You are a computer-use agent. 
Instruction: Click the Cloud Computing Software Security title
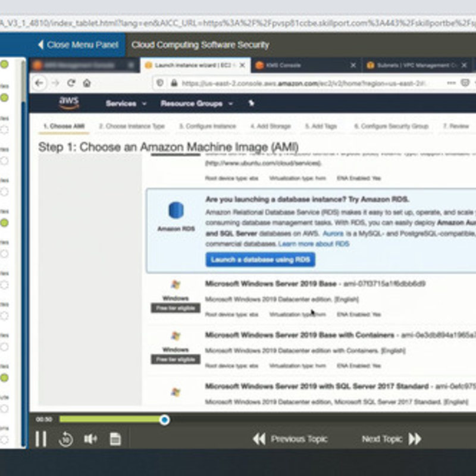200,45
